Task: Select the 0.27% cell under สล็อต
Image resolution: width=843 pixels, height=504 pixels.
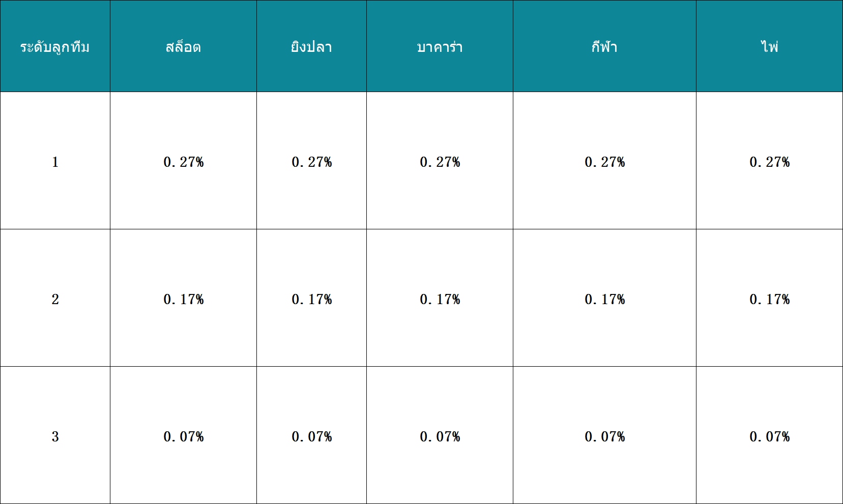Action: 183,161
